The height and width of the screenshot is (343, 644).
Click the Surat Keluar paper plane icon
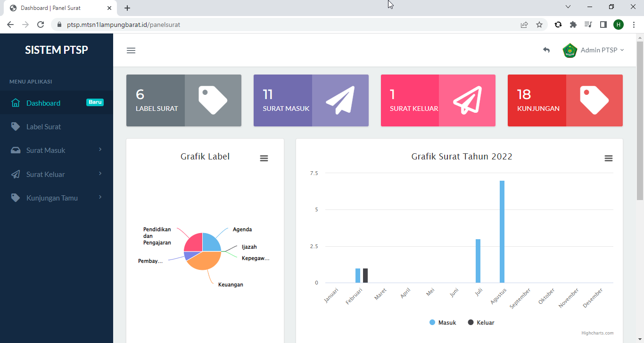tap(467, 100)
